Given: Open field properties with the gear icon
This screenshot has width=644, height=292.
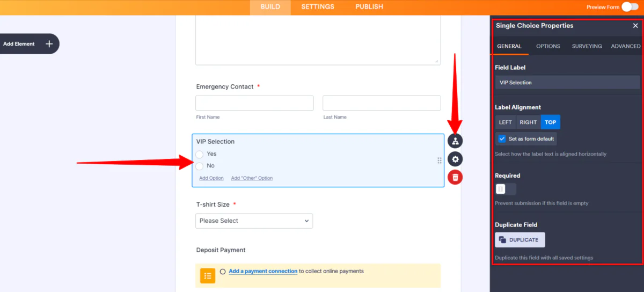Looking at the screenshot, I should [x=455, y=159].
